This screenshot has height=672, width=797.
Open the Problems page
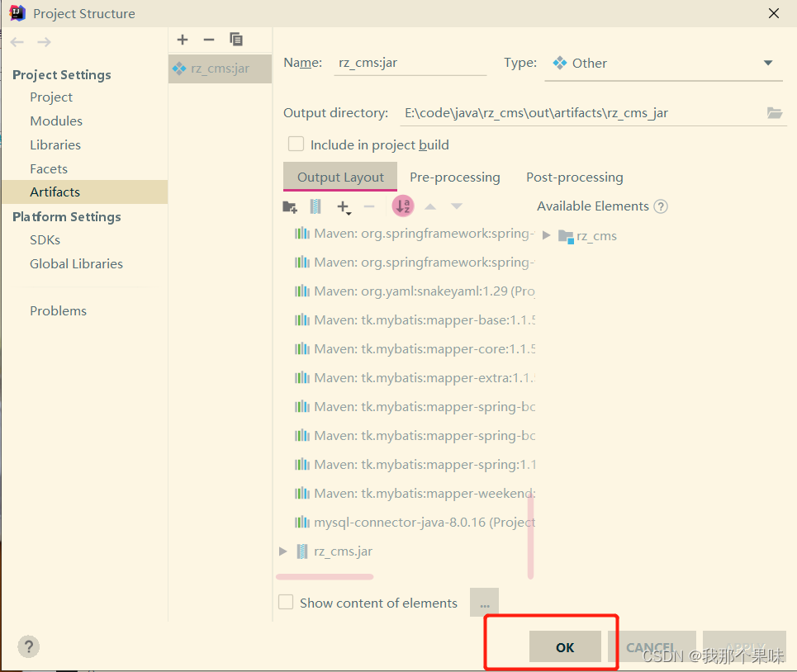58,311
